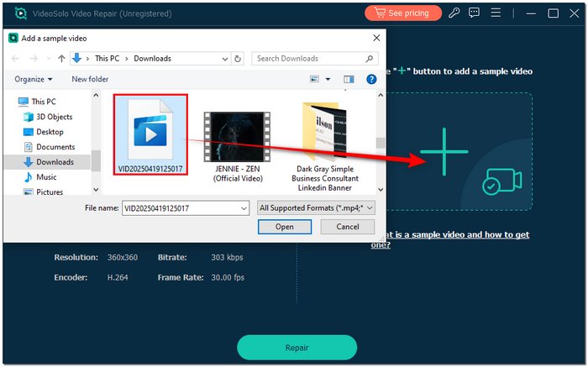Click Downloads in the address breadcrumb

[x=152, y=59]
